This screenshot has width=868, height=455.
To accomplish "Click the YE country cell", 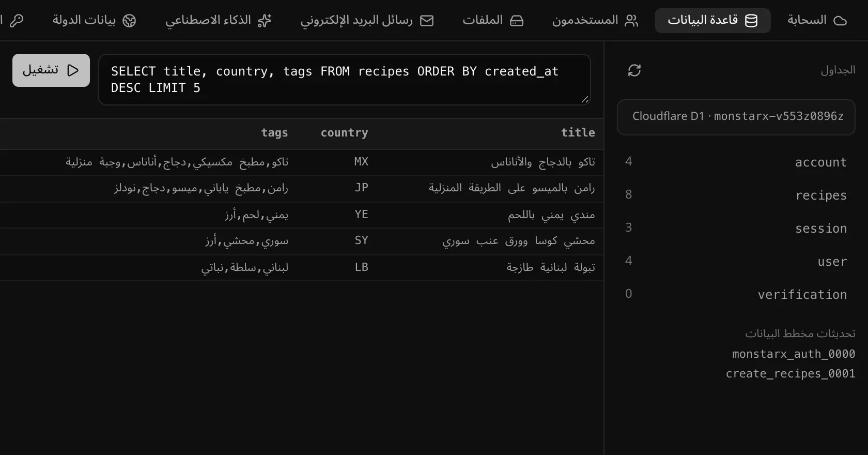I will pyautogui.click(x=362, y=215).
